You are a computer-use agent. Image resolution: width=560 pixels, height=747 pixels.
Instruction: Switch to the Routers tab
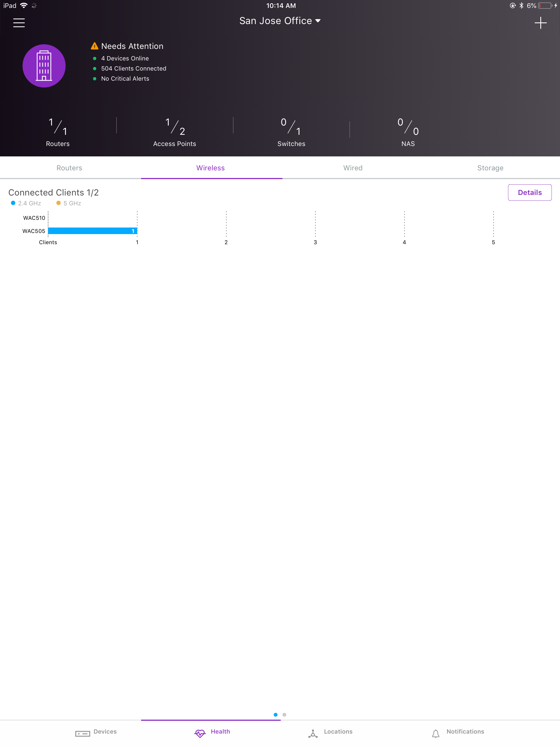tap(69, 168)
